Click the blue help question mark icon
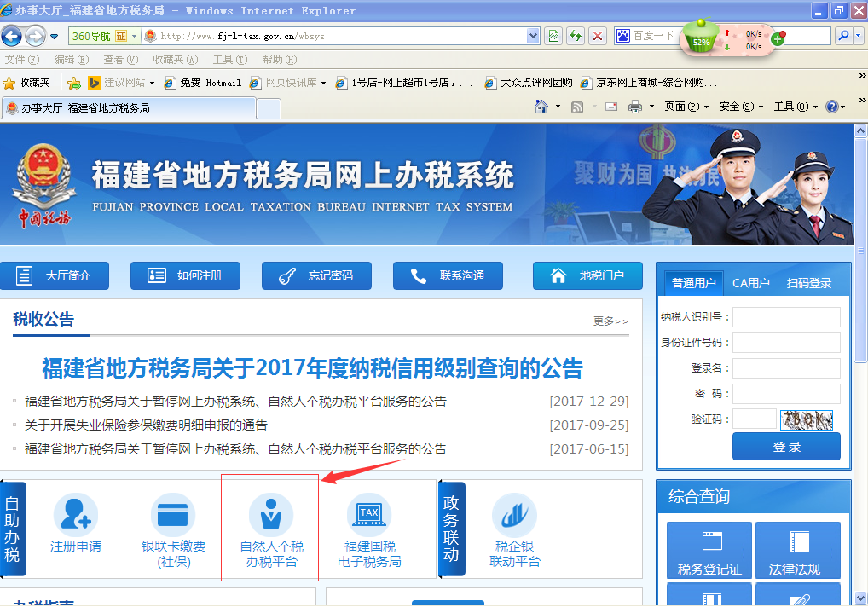The height and width of the screenshot is (607, 868). coord(831,107)
